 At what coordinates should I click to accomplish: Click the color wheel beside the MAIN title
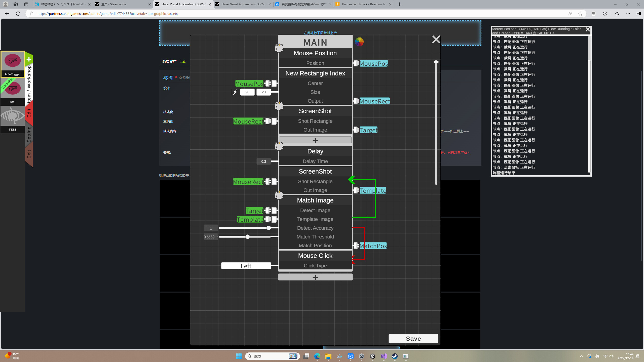[x=359, y=42]
